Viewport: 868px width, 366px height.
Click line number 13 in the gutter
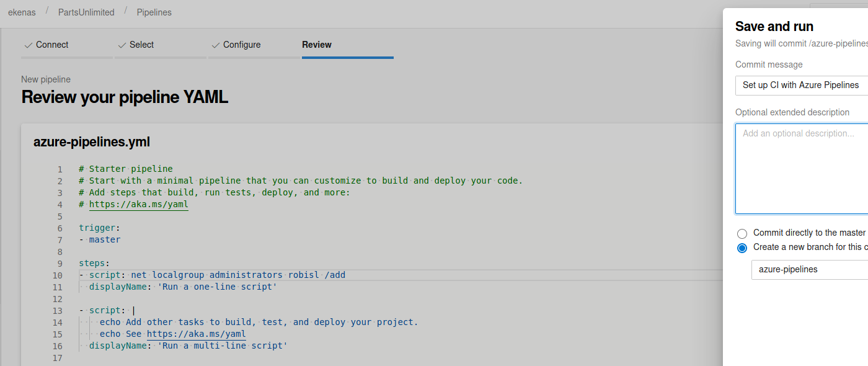[x=58, y=310]
